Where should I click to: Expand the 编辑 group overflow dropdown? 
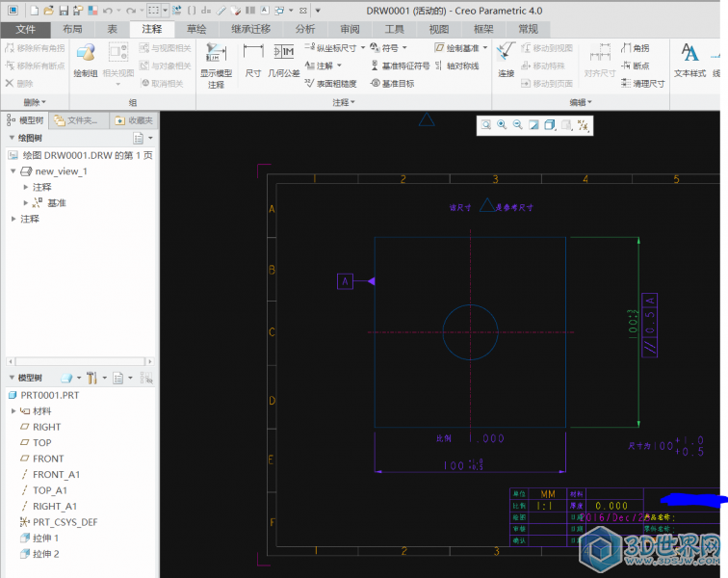point(581,102)
